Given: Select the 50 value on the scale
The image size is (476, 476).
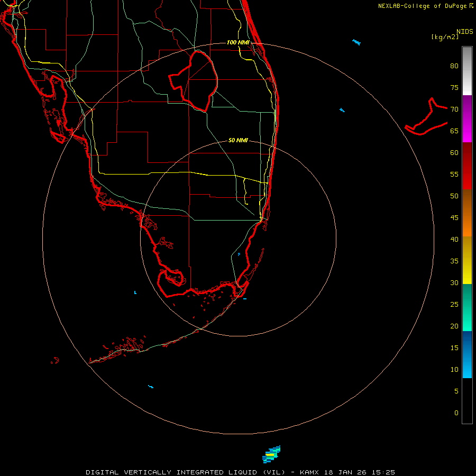Looking at the screenshot, I should (454, 196).
